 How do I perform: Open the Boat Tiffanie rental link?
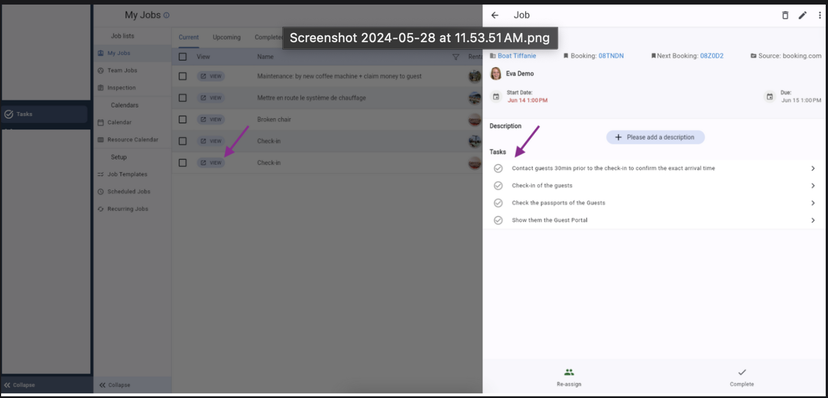(x=516, y=55)
